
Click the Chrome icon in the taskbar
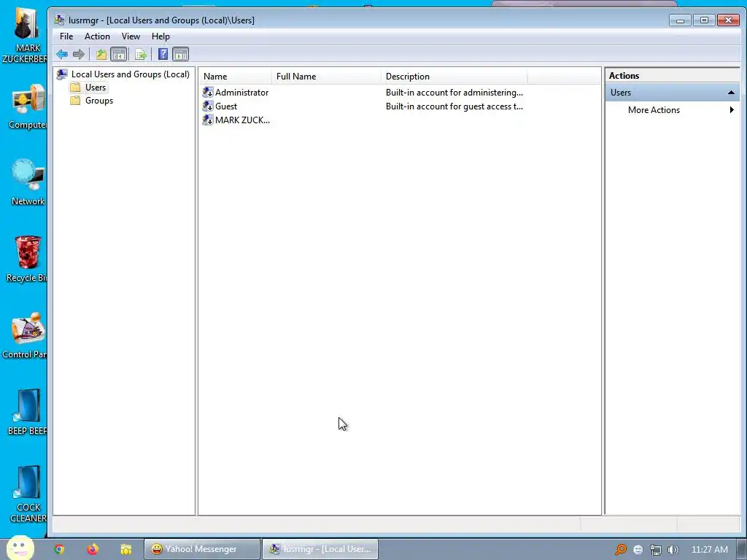coord(59,549)
